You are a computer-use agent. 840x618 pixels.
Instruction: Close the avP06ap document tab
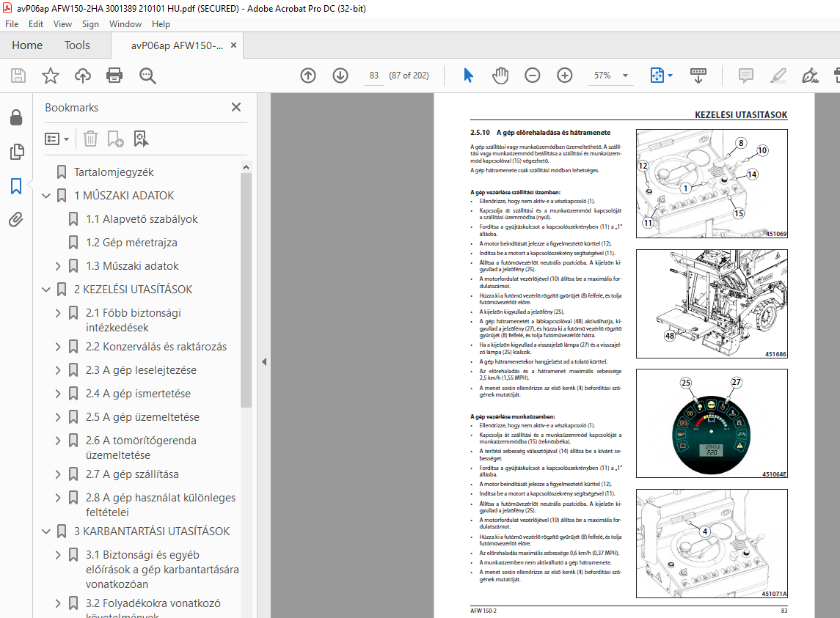pos(233,45)
